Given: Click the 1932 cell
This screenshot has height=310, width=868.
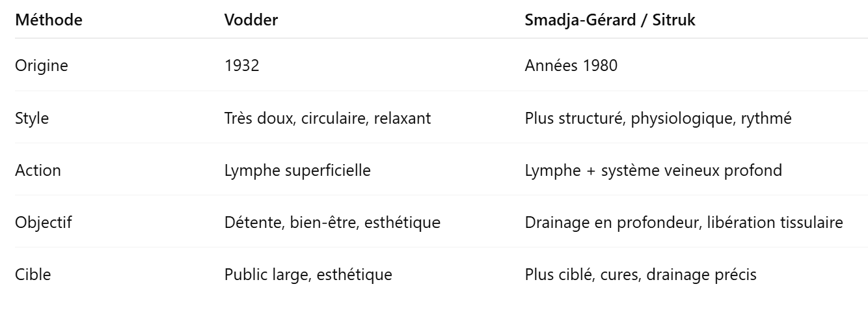Looking at the screenshot, I should 241,66.
